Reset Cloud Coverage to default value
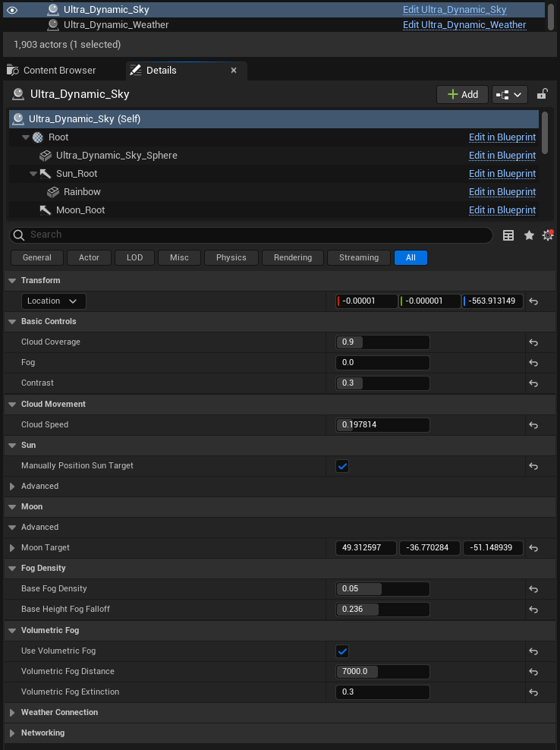 533,342
